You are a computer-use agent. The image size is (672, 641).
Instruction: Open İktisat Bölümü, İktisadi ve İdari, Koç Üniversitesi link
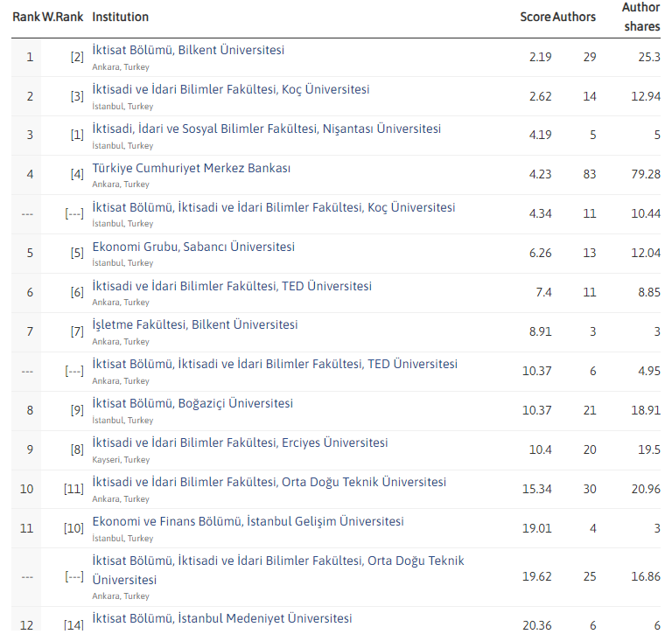tap(273, 207)
